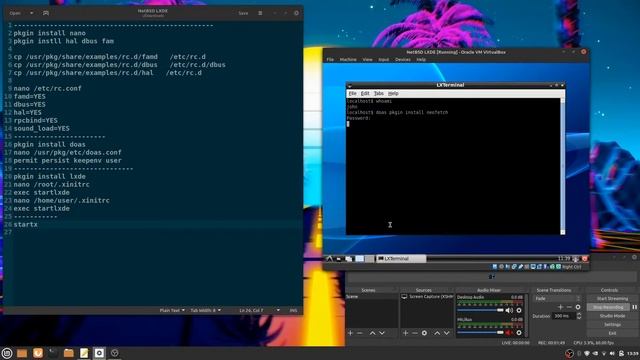Remove the selected scene in OBS Scenes panel
This screenshot has width=640, height=360.
point(360,333)
